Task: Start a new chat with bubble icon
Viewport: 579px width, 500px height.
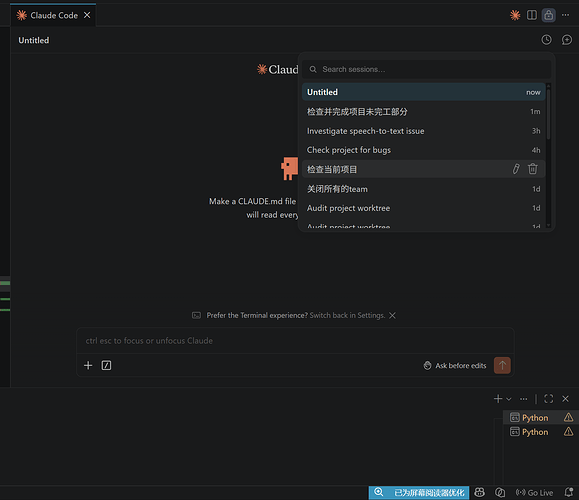Action: click(x=566, y=40)
